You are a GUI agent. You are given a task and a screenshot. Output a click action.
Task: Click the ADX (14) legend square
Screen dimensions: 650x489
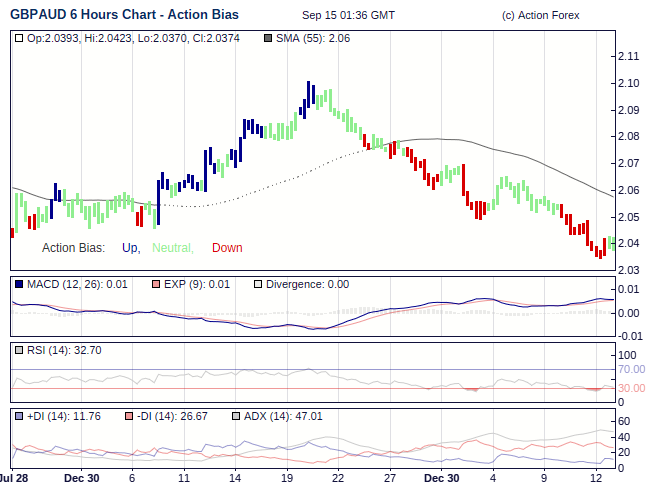click(x=236, y=416)
